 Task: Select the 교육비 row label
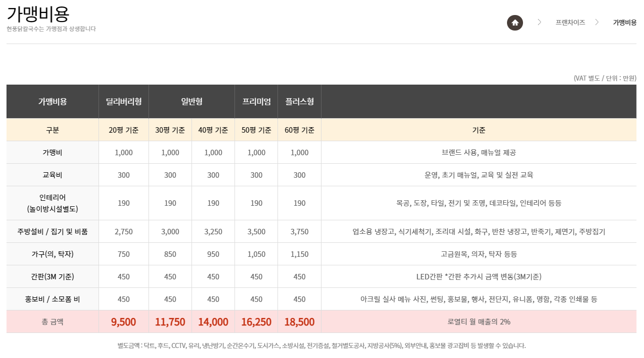tap(52, 175)
